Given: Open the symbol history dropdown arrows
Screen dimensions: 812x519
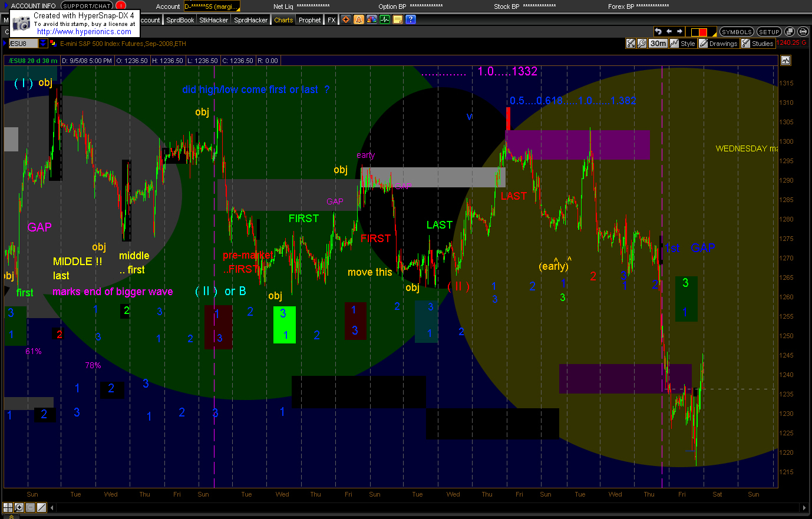Looking at the screenshot, I should click(43, 43).
